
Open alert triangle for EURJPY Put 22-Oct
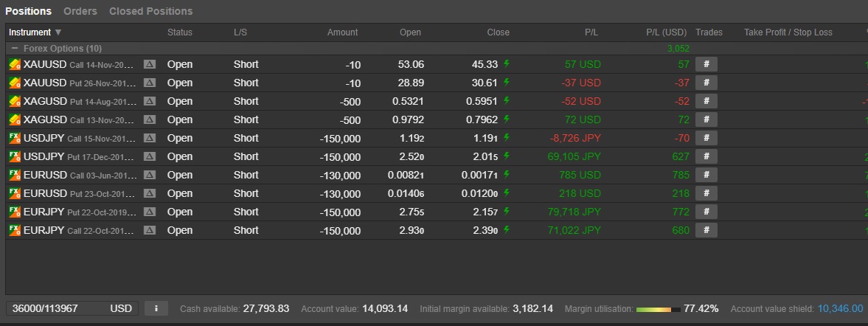pos(150,212)
